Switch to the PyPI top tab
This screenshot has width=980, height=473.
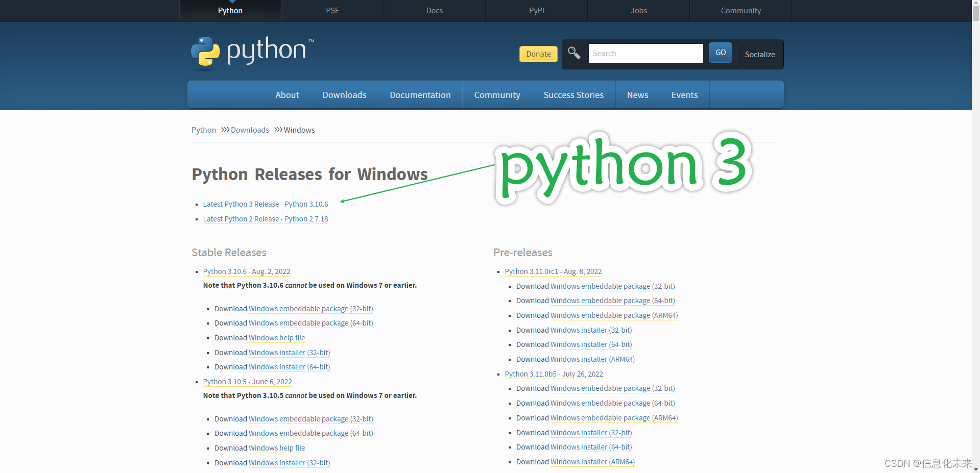(536, 11)
